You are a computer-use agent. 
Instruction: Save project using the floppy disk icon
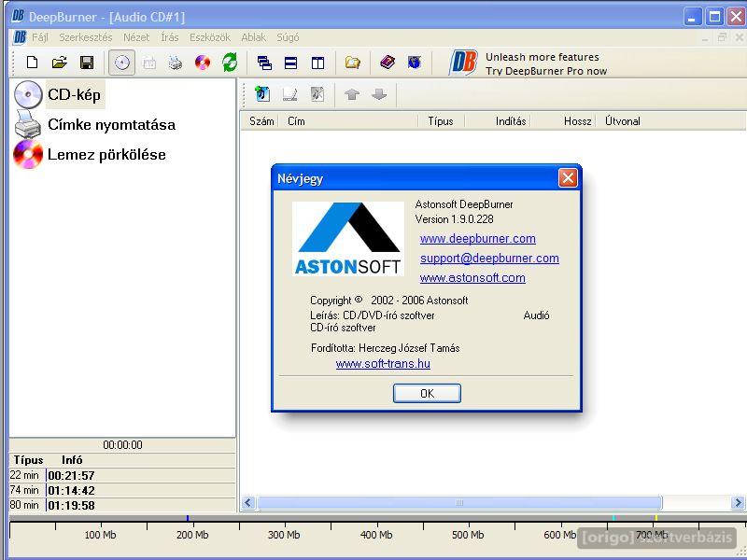pyautogui.click(x=87, y=63)
